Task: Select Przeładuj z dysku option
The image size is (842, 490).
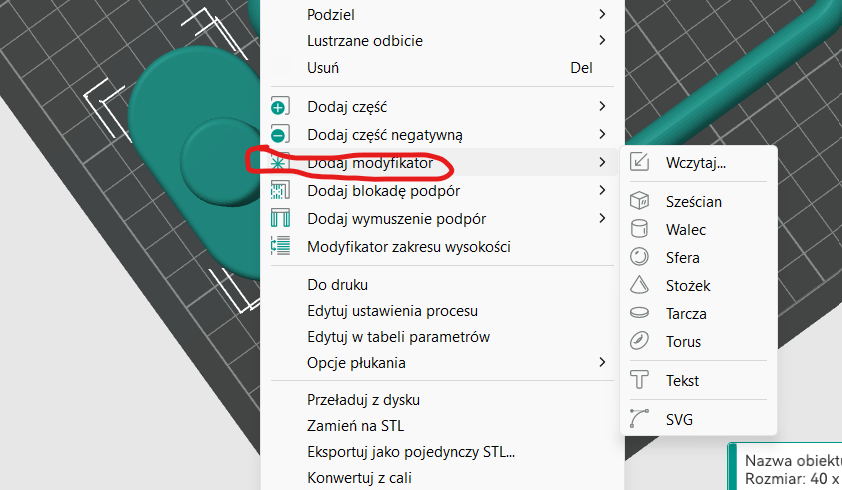Action: point(363,400)
